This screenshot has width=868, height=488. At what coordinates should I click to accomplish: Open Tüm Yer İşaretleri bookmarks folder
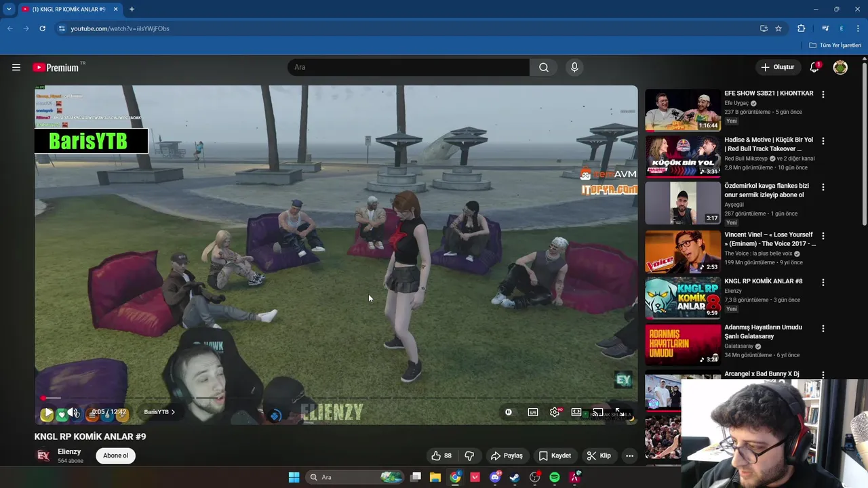(x=835, y=45)
